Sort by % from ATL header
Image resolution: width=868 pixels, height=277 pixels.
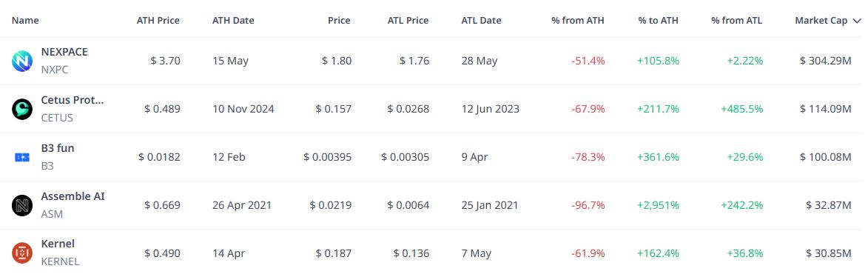(x=737, y=21)
